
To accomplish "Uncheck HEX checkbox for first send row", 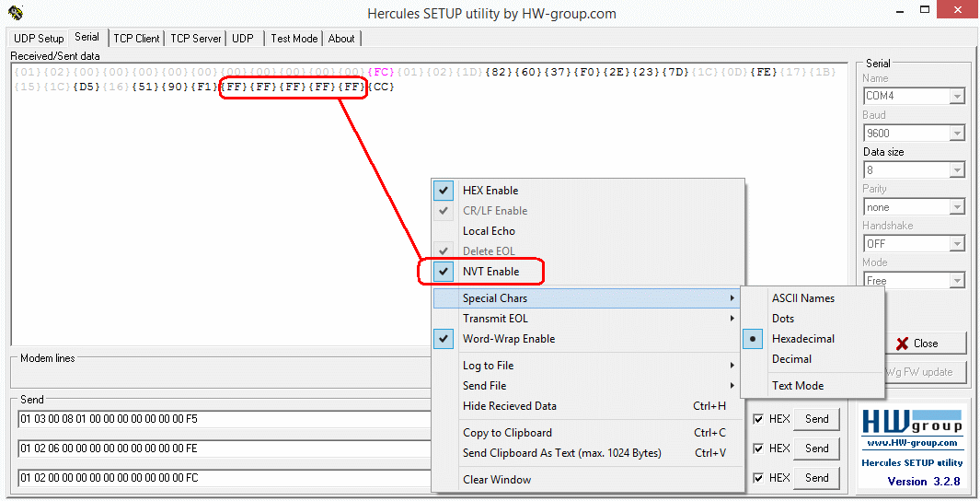I will tap(758, 419).
